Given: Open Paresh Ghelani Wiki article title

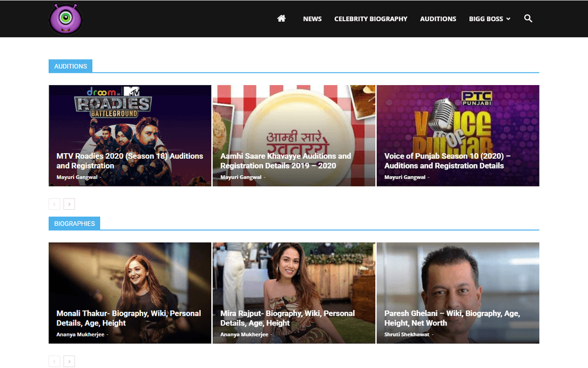Looking at the screenshot, I should [452, 318].
